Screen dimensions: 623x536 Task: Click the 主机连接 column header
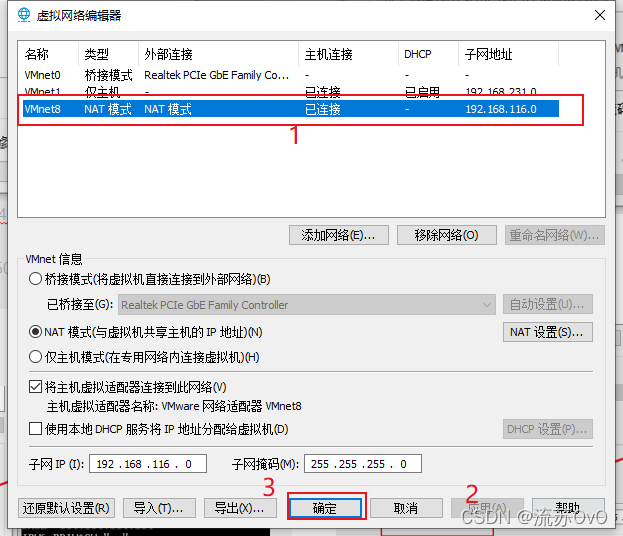(x=348, y=54)
